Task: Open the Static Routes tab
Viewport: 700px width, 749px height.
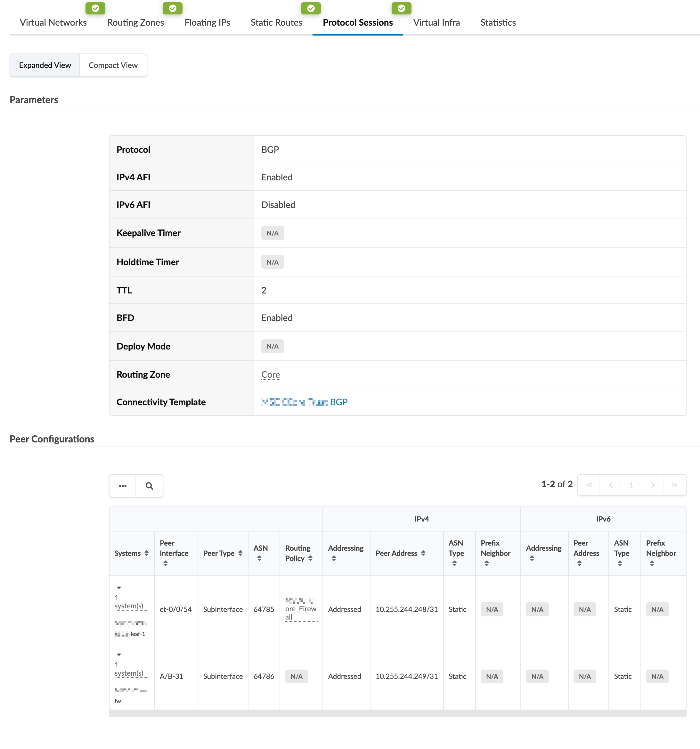Action: [276, 23]
